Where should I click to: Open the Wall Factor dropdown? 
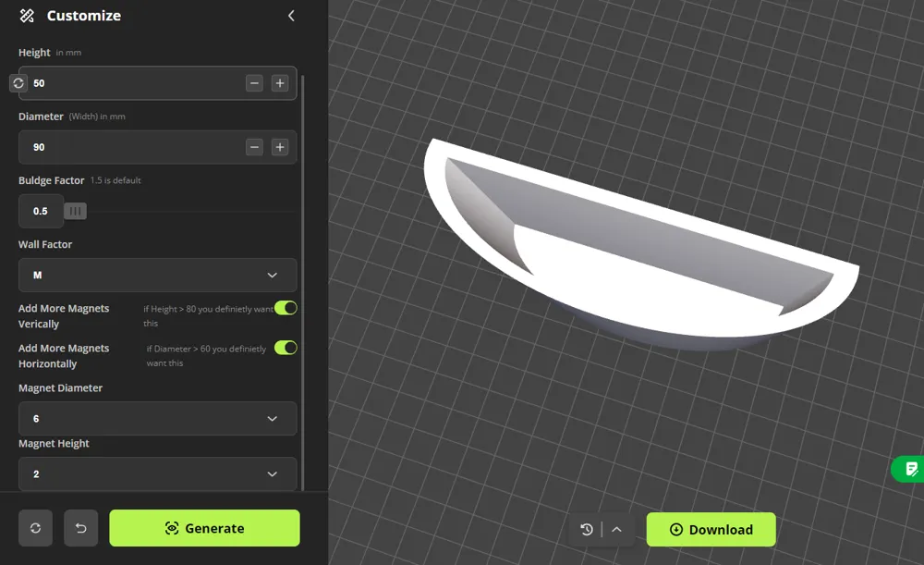point(158,275)
